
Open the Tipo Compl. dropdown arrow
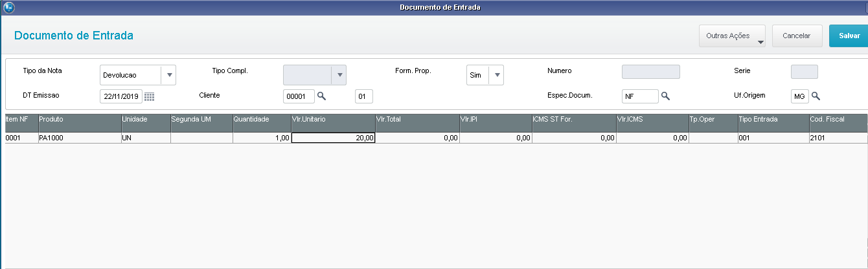339,75
